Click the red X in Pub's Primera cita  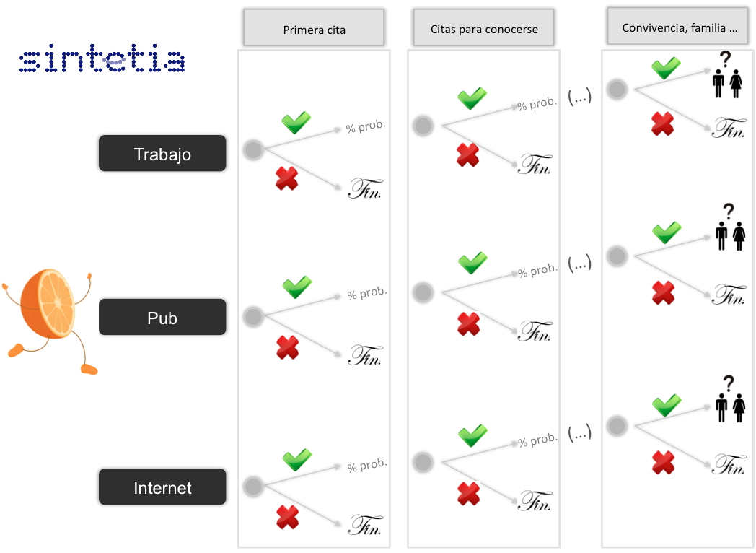point(288,347)
